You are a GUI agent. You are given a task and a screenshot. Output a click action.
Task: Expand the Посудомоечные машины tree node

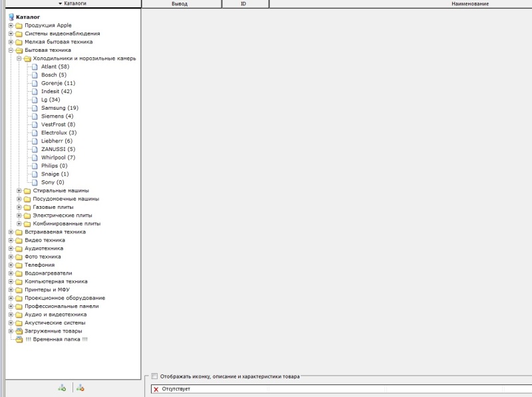19,199
